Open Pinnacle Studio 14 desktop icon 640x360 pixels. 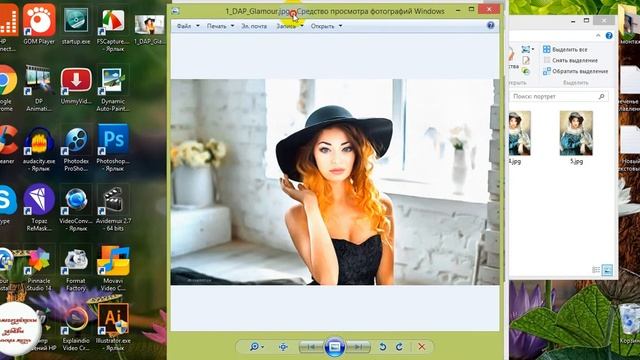(39, 268)
